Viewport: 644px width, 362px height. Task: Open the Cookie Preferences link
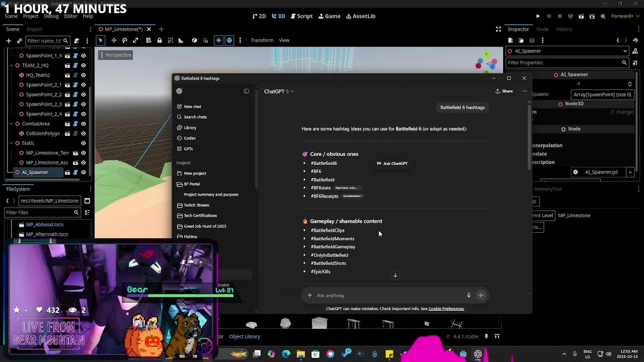click(446, 309)
